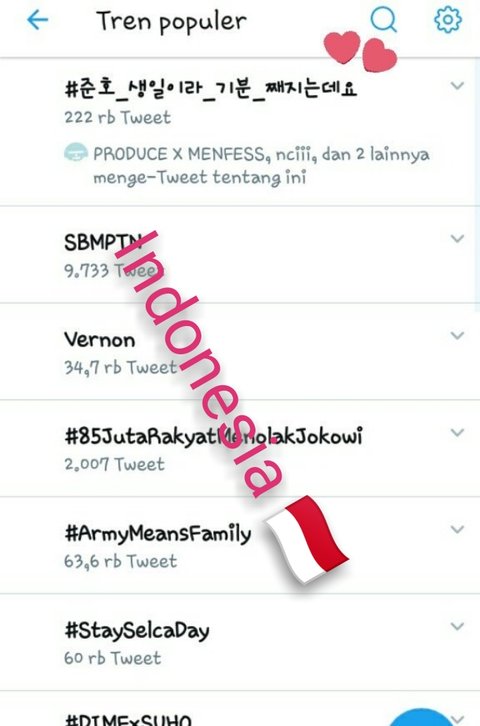Open the top Korean hashtag trend
Viewport: 480px width, 726px height.
point(240,132)
